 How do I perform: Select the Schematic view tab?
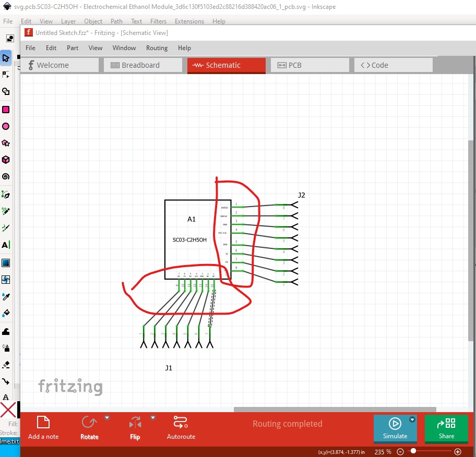[x=227, y=65]
